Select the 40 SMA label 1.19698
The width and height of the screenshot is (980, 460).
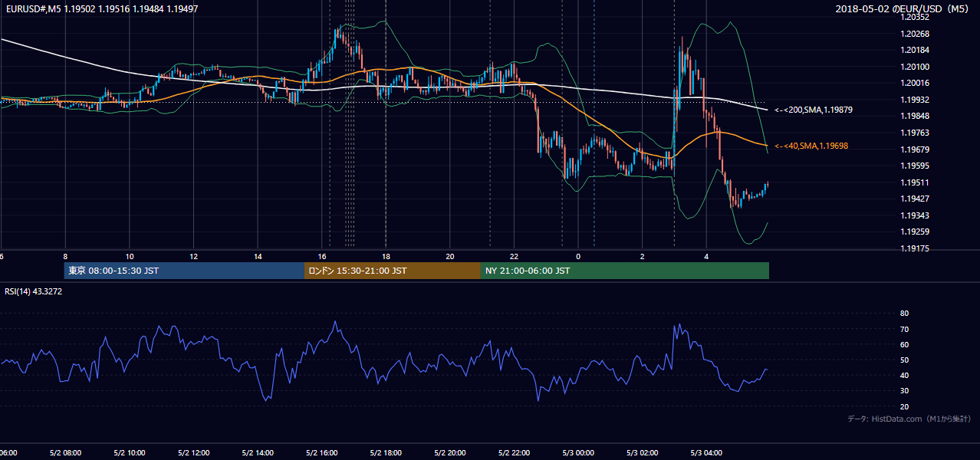(811, 146)
